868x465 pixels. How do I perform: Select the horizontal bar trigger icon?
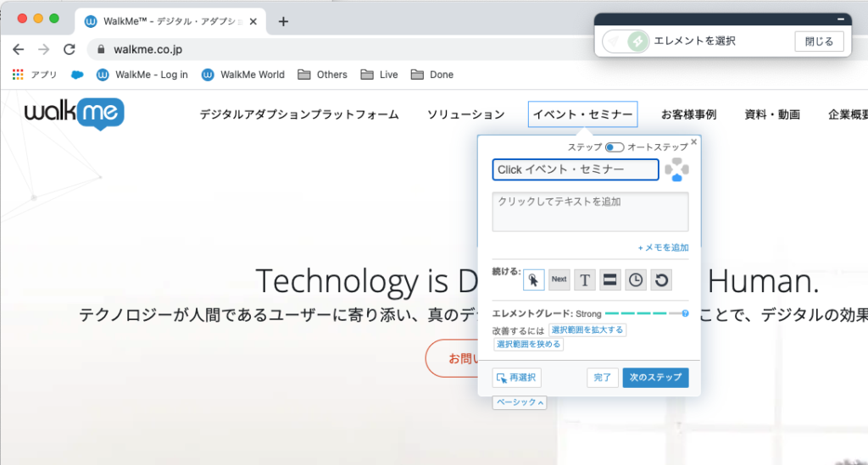[x=610, y=280]
